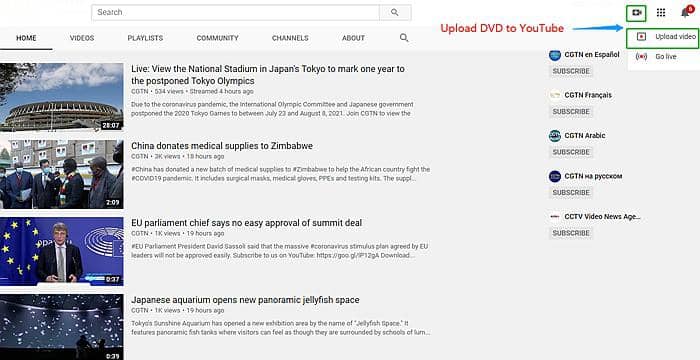Subscribe to CCTV Video News Agency
The height and width of the screenshot is (360, 700).
point(571,233)
